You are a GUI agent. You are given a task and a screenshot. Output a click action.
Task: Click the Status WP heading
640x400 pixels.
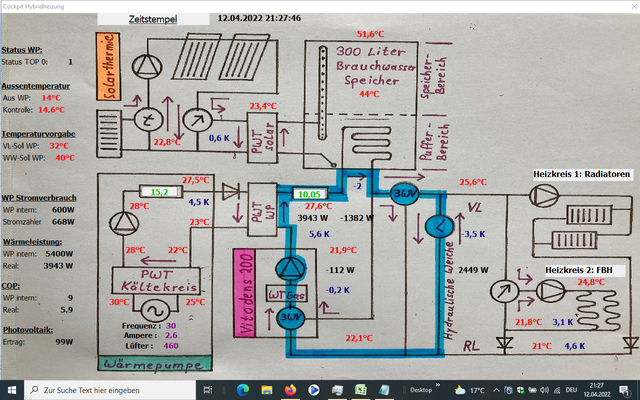pyautogui.click(x=22, y=50)
